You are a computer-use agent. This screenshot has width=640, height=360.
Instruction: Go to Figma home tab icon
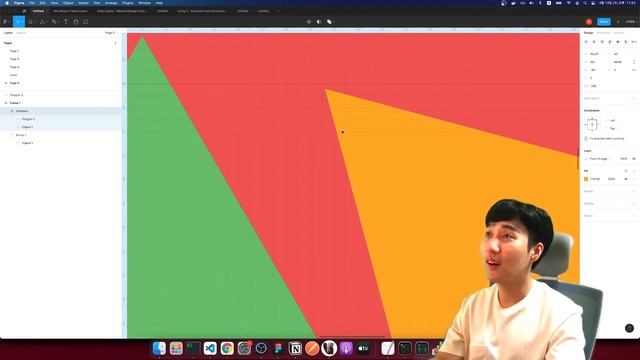24,11
